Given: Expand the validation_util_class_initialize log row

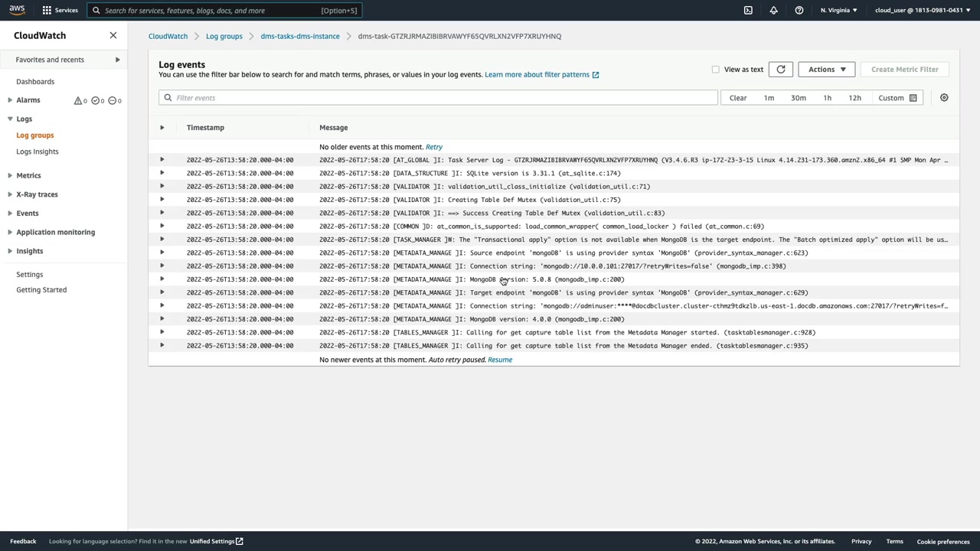Looking at the screenshot, I should 162,186.
